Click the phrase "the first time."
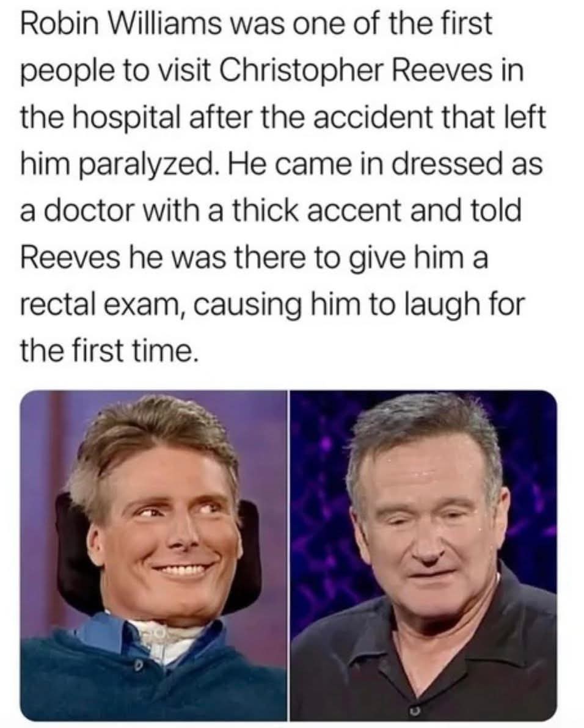Image resolution: width=584 pixels, height=728 pixels. (x=108, y=350)
